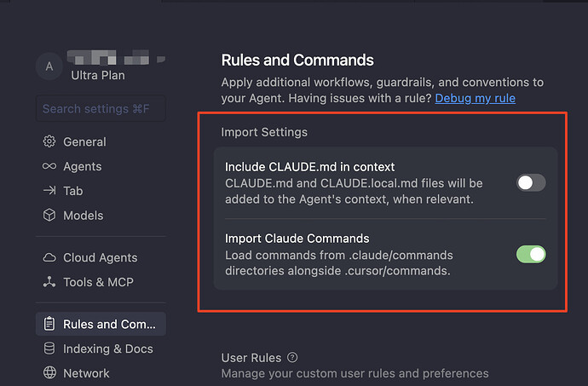588x386 pixels.
Task: Click the Rules and Commands clipboard icon
Action: pyautogui.click(x=49, y=324)
